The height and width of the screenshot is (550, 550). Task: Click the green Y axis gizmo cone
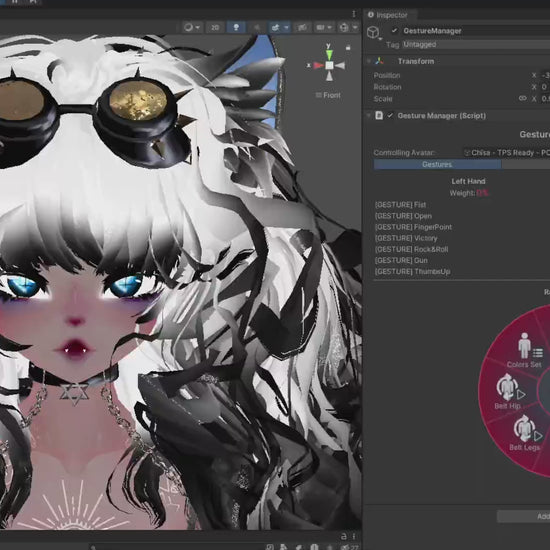point(329,54)
